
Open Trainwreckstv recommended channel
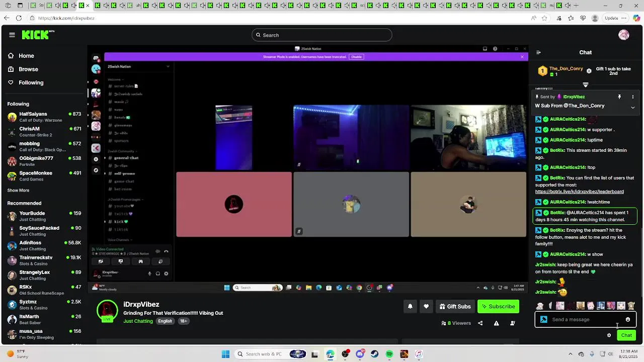click(44, 260)
